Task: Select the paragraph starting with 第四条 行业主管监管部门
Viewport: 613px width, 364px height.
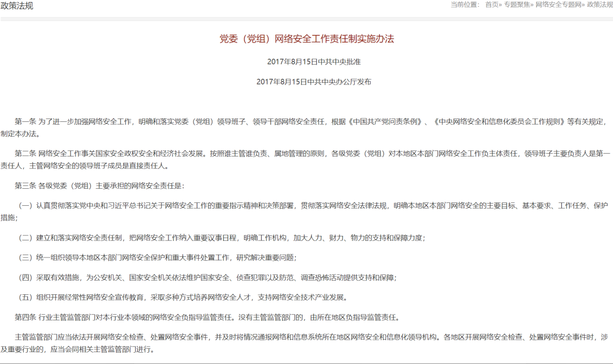Action: coord(208,318)
